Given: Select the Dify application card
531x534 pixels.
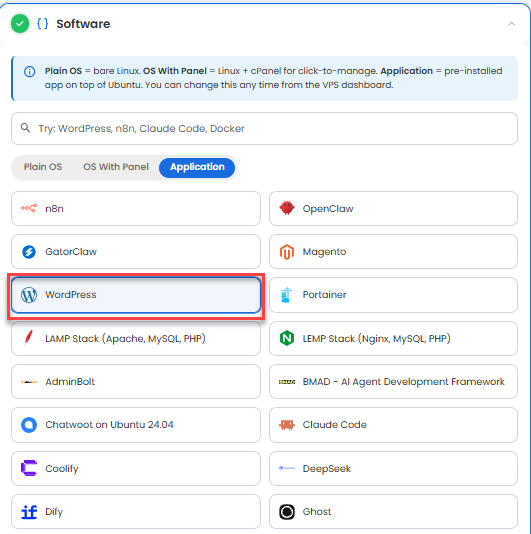Looking at the screenshot, I should 136,512.
